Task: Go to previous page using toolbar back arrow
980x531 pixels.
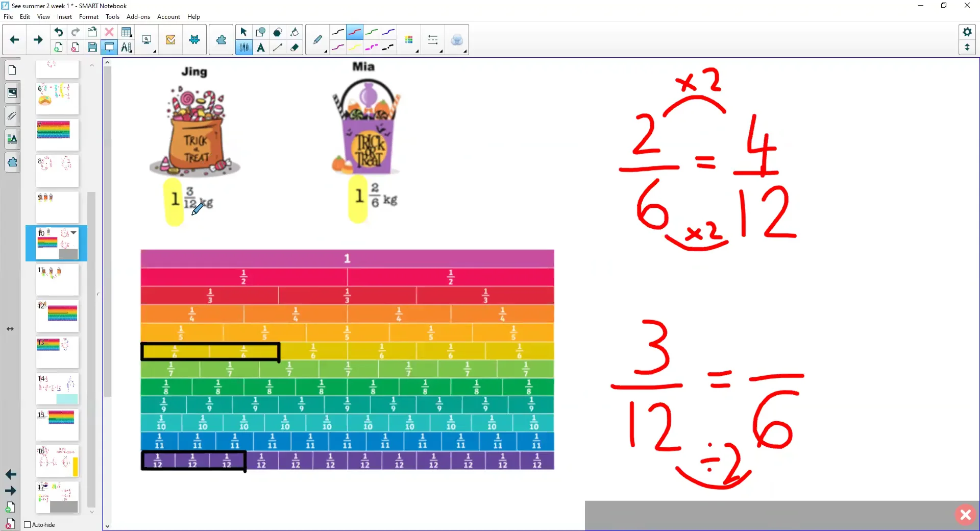Action: click(x=14, y=39)
